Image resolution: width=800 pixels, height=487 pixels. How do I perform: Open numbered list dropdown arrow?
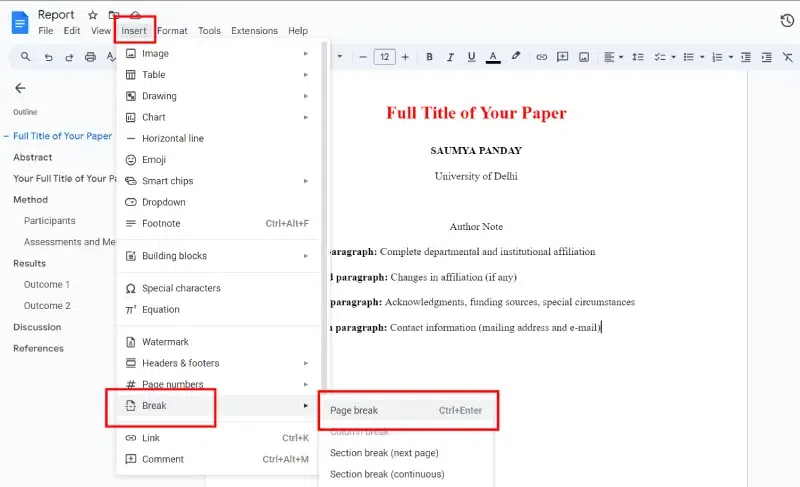731,57
